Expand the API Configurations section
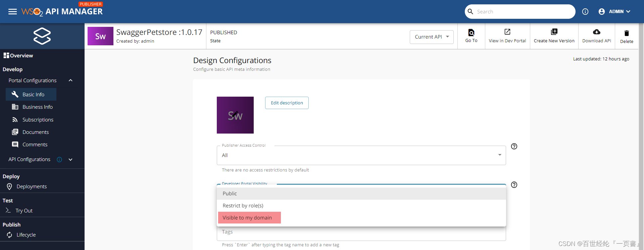The image size is (644, 250). tap(70, 159)
